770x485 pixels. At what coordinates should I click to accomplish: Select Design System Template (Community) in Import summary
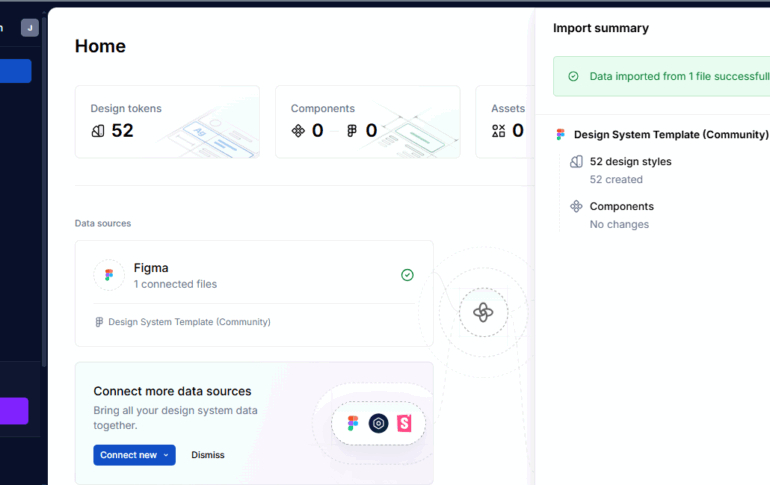670,135
